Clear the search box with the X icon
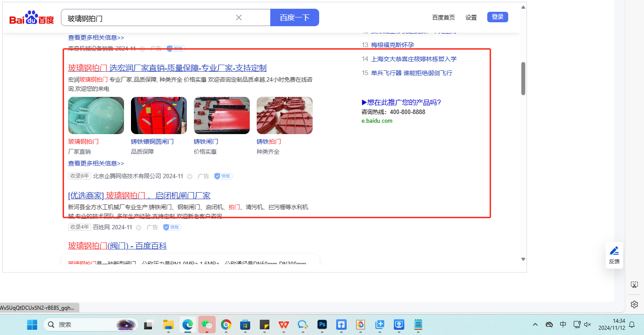The width and height of the screenshot is (644, 335). tap(239, 17)
